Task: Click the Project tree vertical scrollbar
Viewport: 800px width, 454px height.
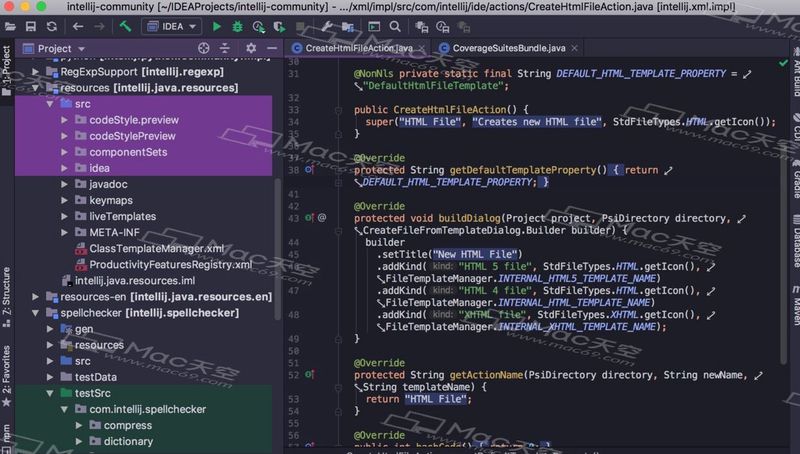Action: [278, 249]
